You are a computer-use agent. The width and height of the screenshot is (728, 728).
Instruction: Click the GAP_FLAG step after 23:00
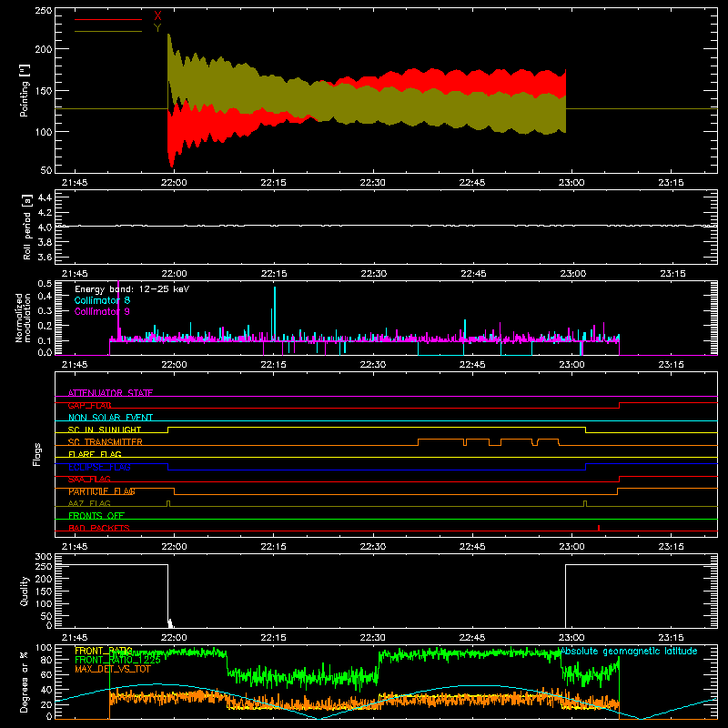(620, 405)
